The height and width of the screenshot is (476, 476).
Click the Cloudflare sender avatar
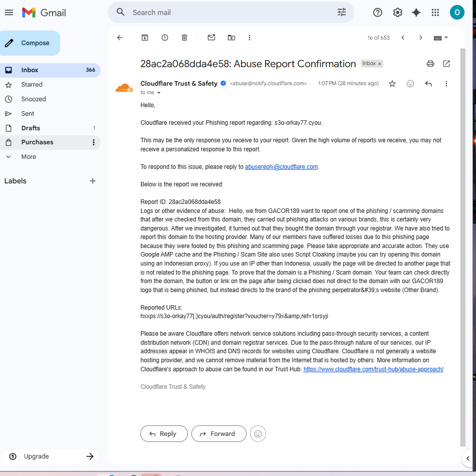(x=124, y=88)
